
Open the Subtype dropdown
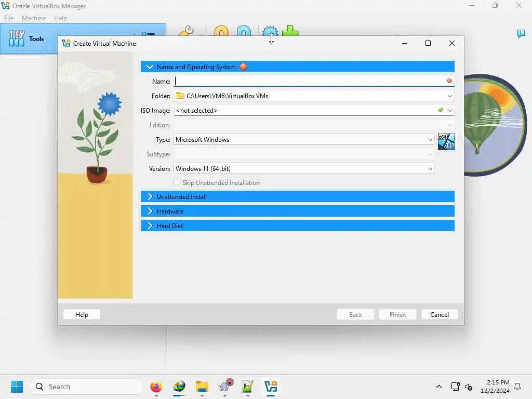click(304, 154)
